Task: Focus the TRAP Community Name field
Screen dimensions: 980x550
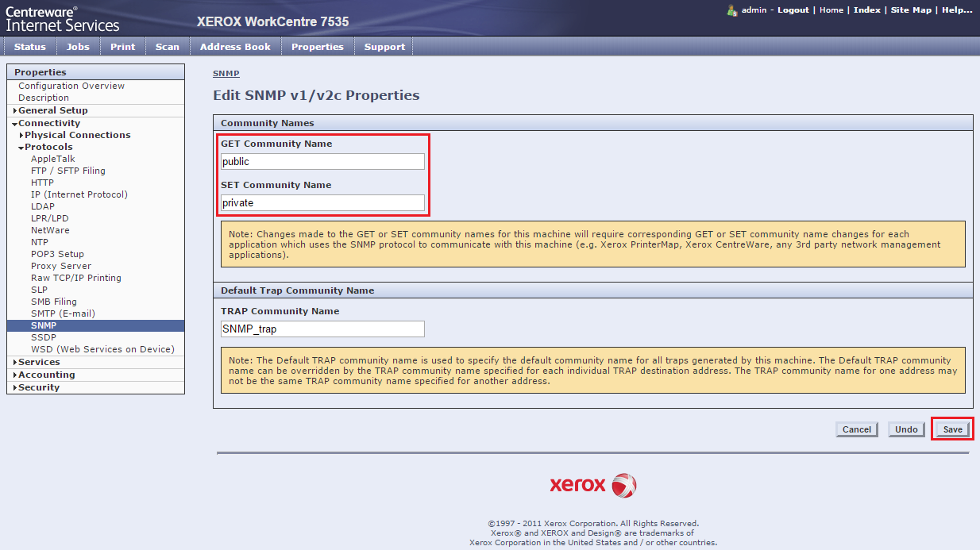Action: click(x=322, y=329)
